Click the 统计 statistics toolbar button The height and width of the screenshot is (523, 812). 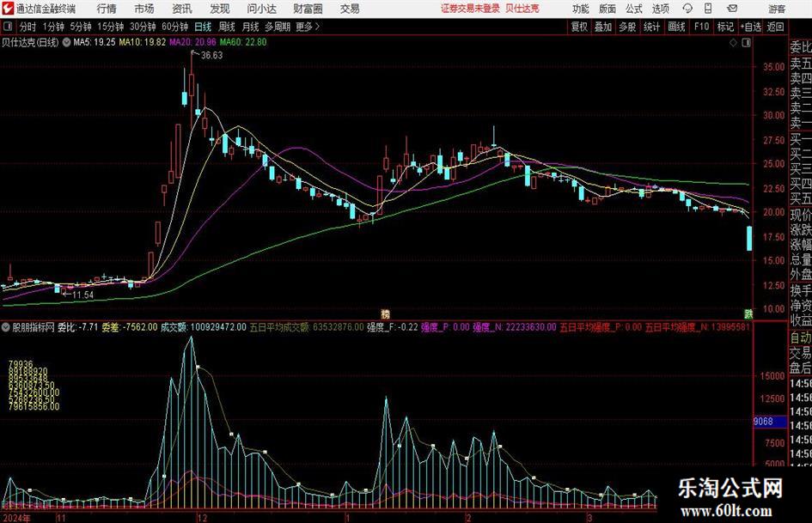(651, 27)
